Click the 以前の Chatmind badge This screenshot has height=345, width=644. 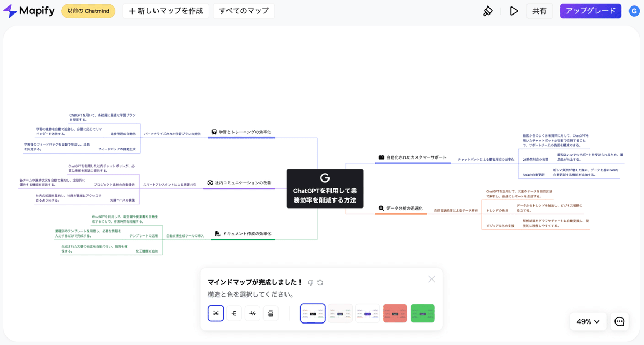tap(88, 10)
